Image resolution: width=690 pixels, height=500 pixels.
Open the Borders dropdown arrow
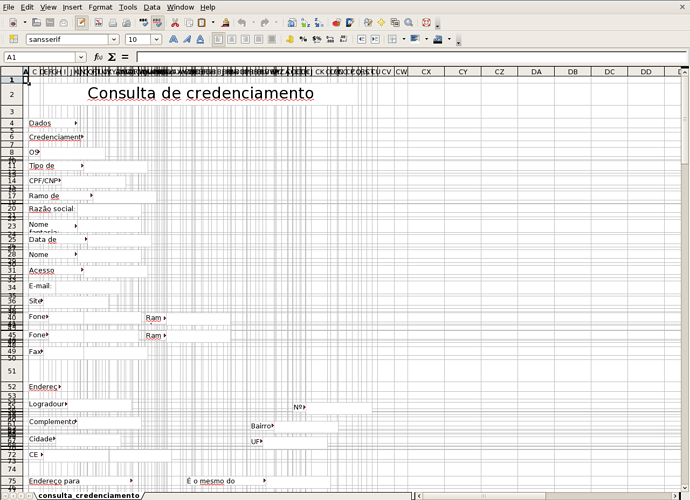(x=404, y=39)
